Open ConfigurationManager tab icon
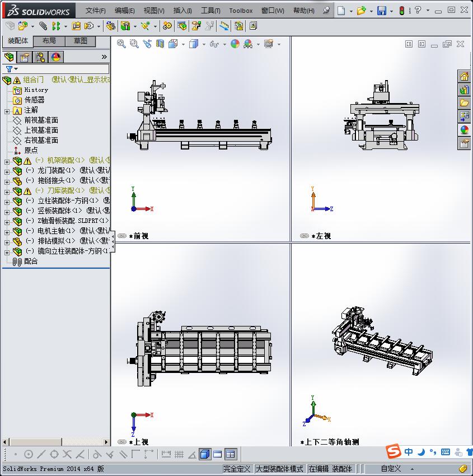Image resolution: width=473 pixels, height=476 pixels. [40, 57]
